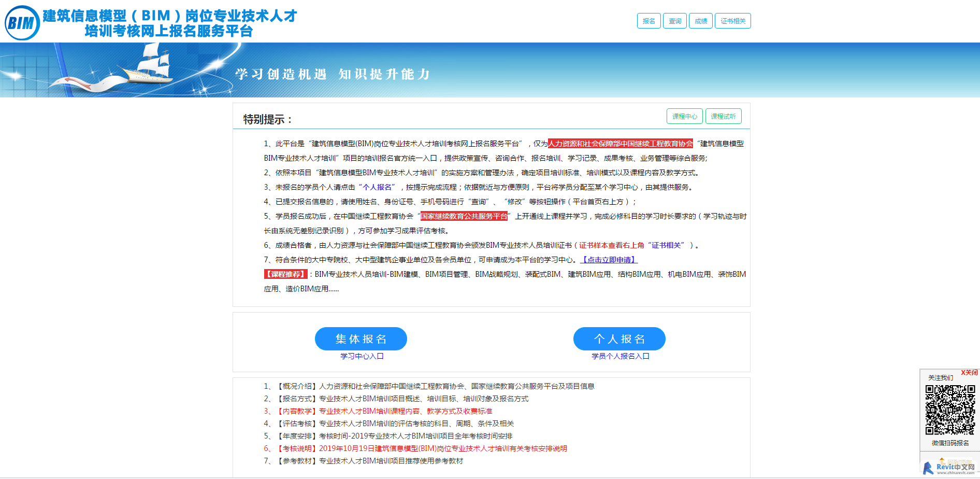This screenshot has width=980, height=479.
Task: Open the 证书相关 menu button
Action: tap(732, 21)
